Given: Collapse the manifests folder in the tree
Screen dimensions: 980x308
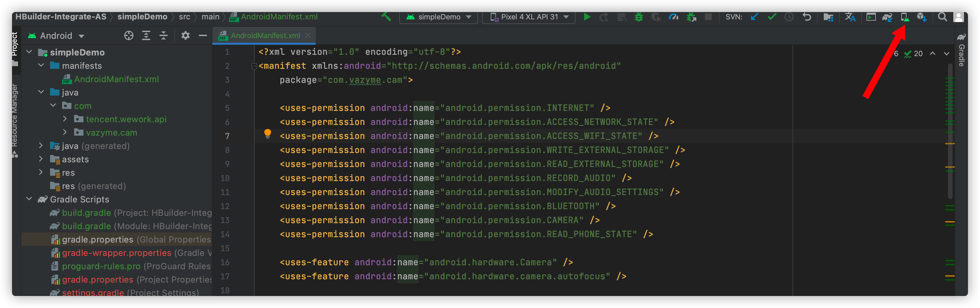Looking at the screenshot, I should click(41, 65).
